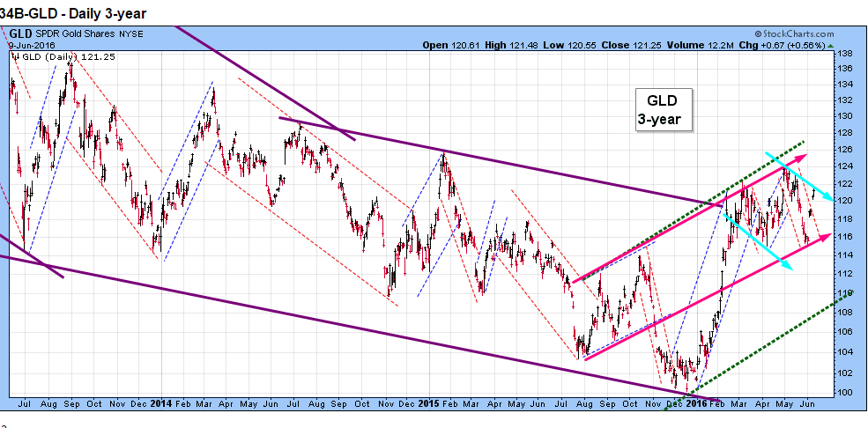Click the 100 price axis label

[x=844, y=393]
